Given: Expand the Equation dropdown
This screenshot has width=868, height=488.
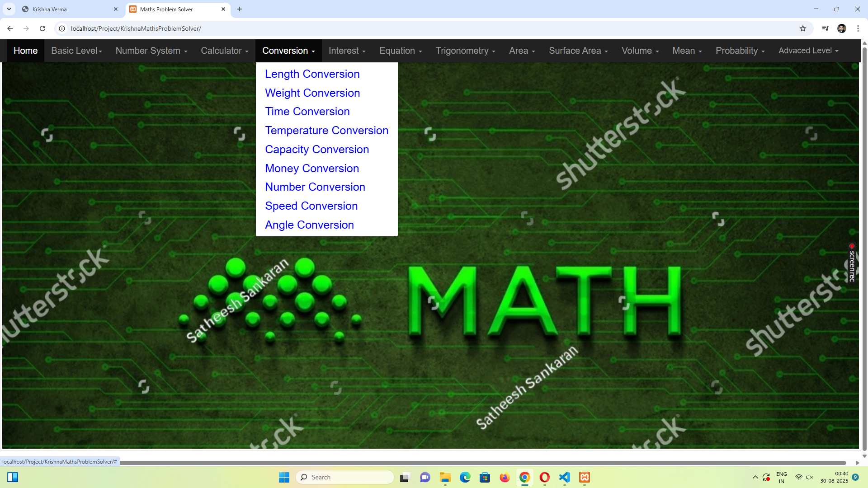Looking at the screenshot, I should coord(401,51).
